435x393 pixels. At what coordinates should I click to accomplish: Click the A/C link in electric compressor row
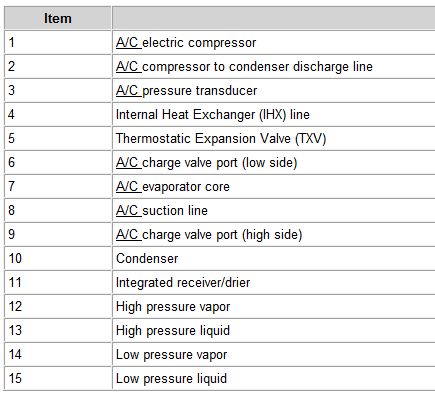tap(128, 43)
